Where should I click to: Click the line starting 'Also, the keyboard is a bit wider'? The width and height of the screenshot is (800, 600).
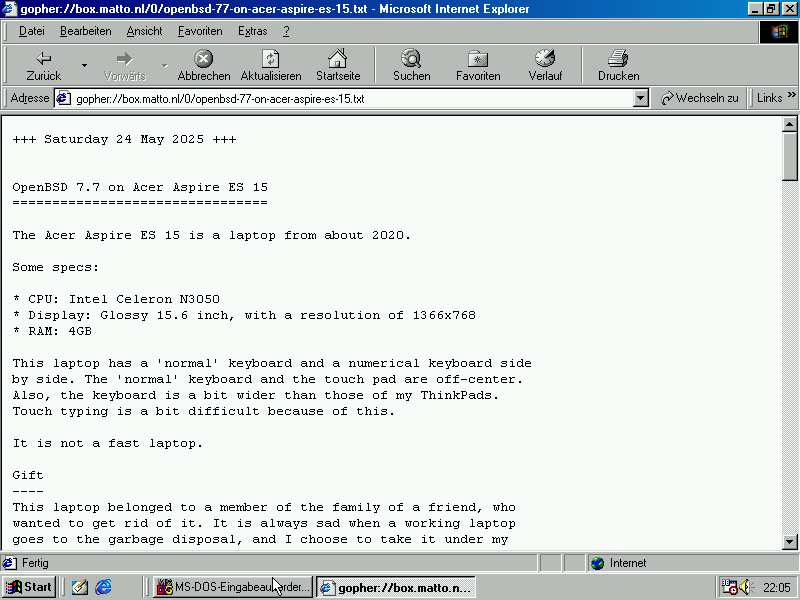[x=256, y=395]
